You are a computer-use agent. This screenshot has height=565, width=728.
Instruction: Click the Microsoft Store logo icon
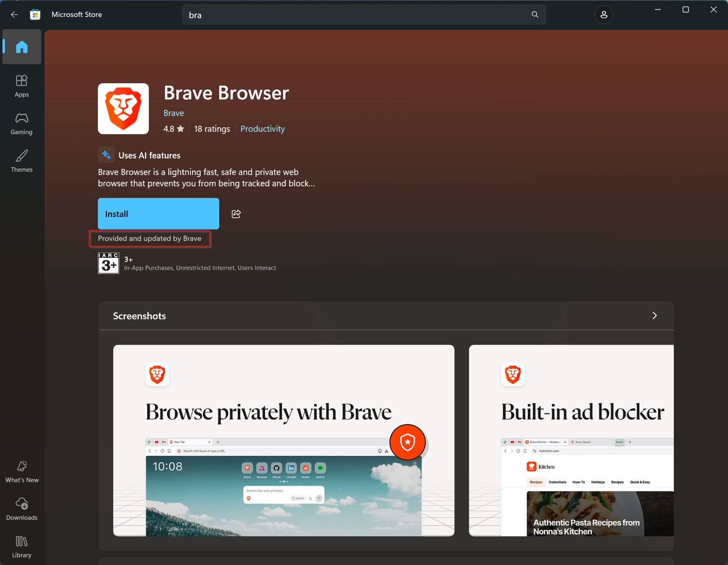click(x=35, y=15)
